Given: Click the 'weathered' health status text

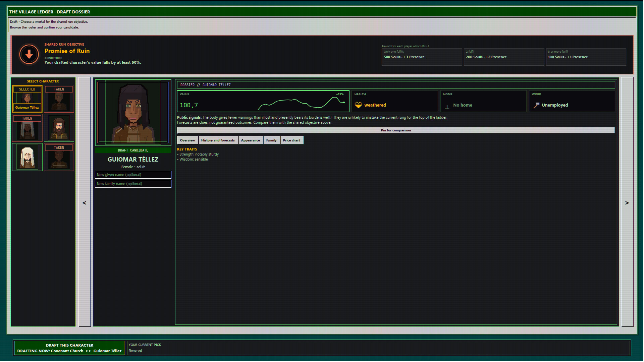Looking at the screenshot, I should pos(375,105).
